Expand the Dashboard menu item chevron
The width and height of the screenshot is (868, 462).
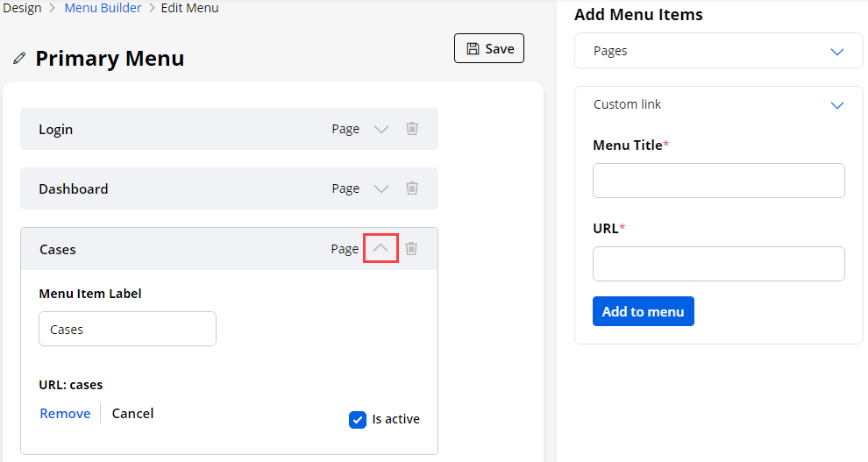(381, 188)
